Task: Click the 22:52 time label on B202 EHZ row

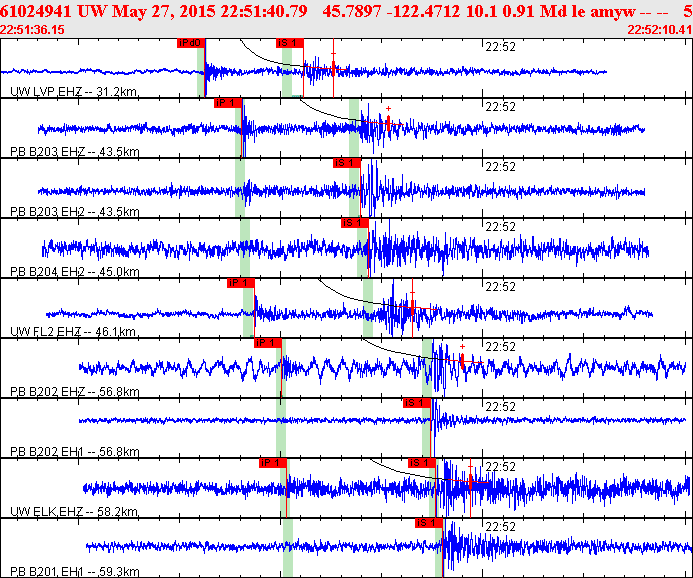Action: click(500, 347)
